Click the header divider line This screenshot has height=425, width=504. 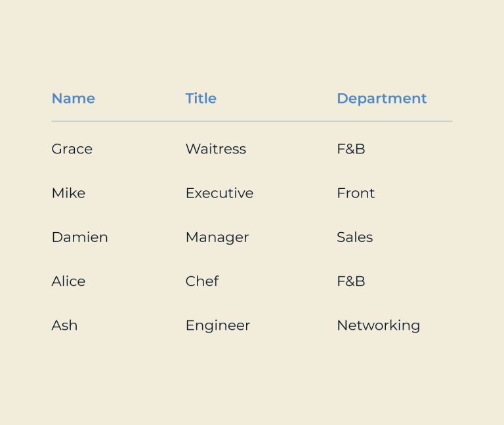point(252,121)
